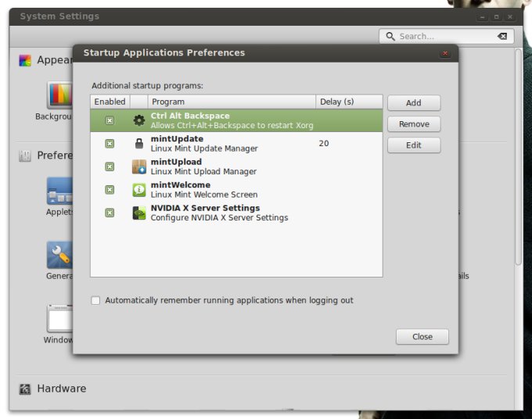Image resolution: width=532 pixels, height=419 pixels.
Task: Click the Remove button
Action: click(414, 124)
